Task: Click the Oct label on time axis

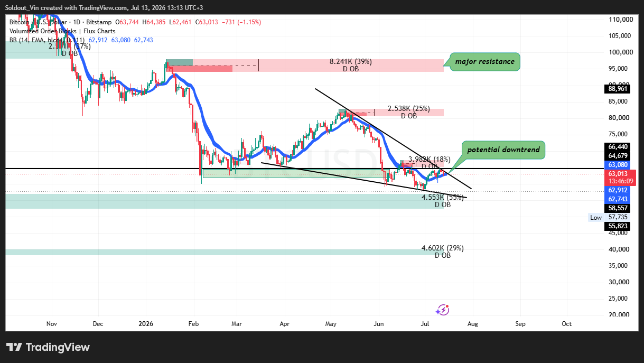Action: [x=567, y=323]
